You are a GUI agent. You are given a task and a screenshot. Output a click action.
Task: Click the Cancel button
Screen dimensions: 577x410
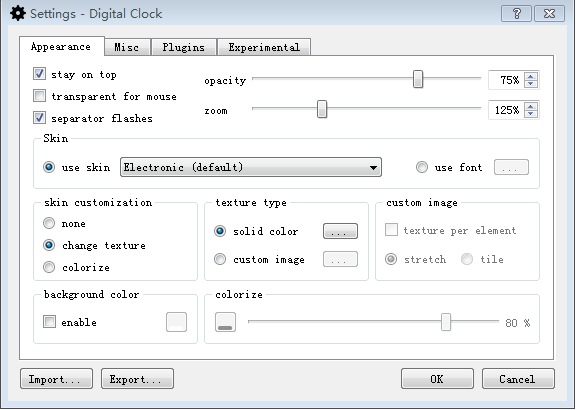(518, 379)
